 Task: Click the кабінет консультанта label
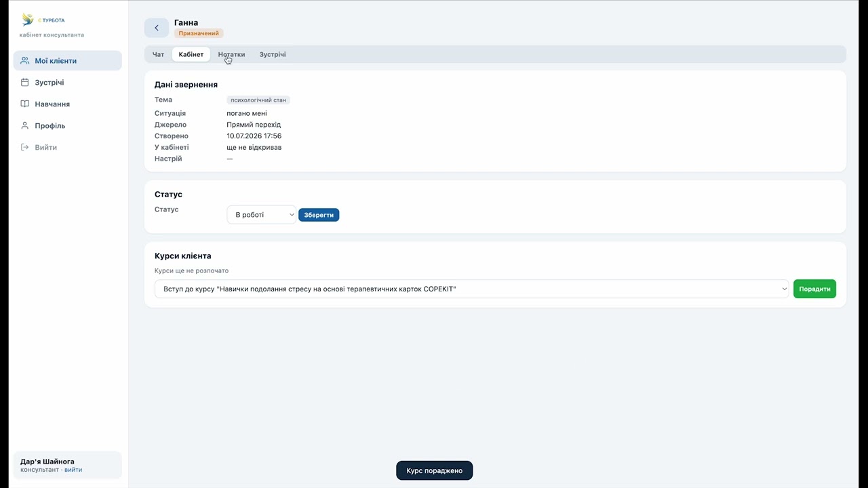point(52,35)
